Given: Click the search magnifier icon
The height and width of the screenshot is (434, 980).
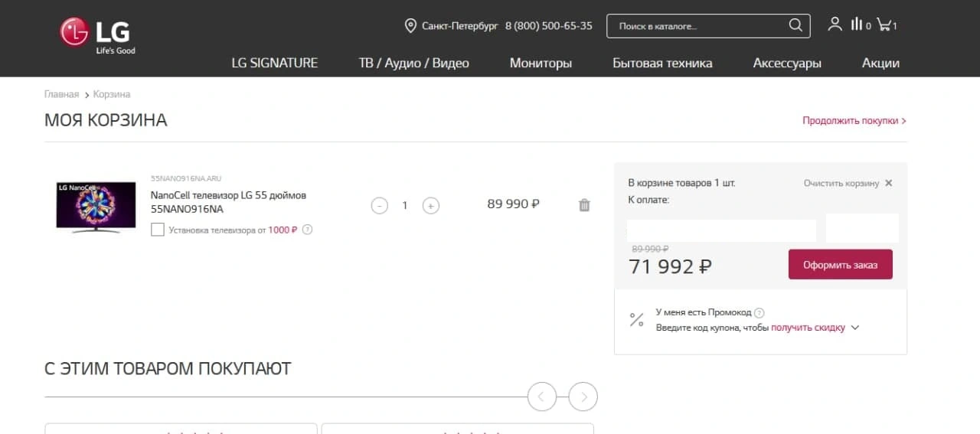Looking at the screenshot, I should click(795, 25).
